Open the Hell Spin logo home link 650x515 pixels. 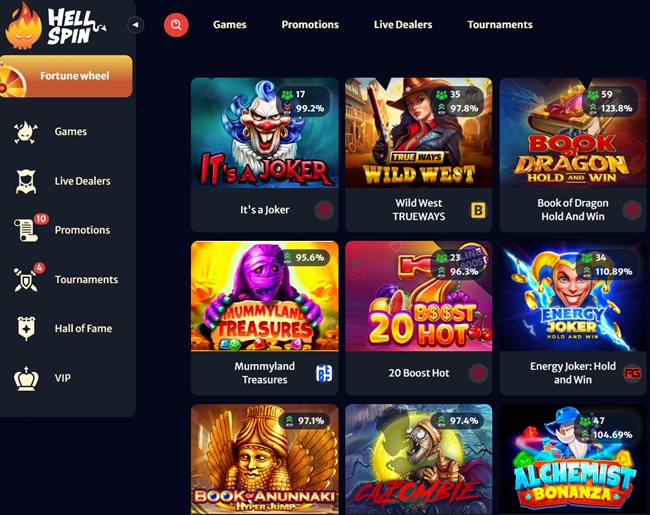[55, 27]
